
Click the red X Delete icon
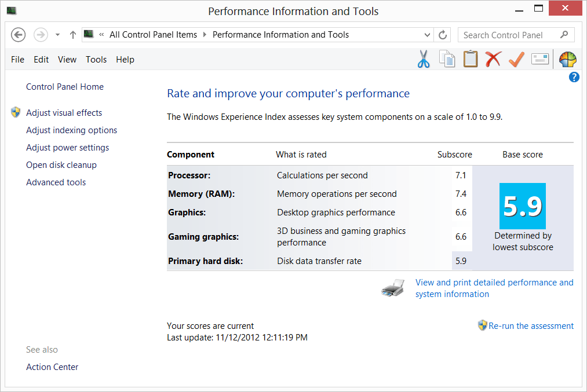pyautogui.click(x=493, y=59)
